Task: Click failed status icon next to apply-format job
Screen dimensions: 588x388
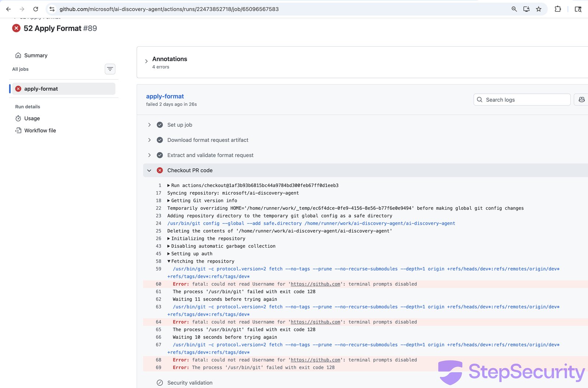Action: tap(18, 89)
